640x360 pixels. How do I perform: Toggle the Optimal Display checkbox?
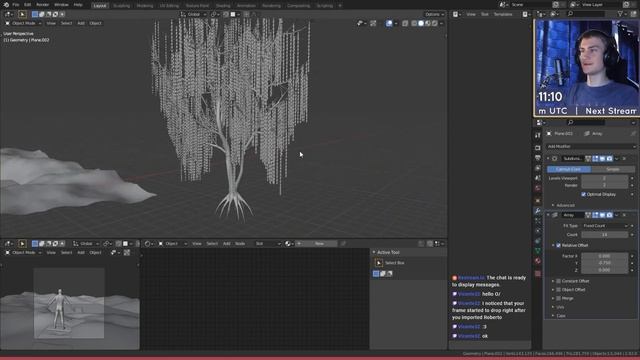point(584,194)
